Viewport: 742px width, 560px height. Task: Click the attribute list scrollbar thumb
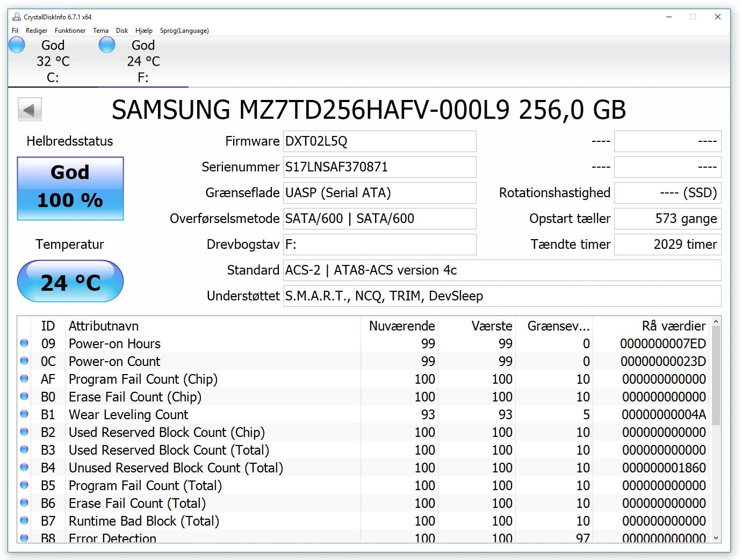point(716,376)
